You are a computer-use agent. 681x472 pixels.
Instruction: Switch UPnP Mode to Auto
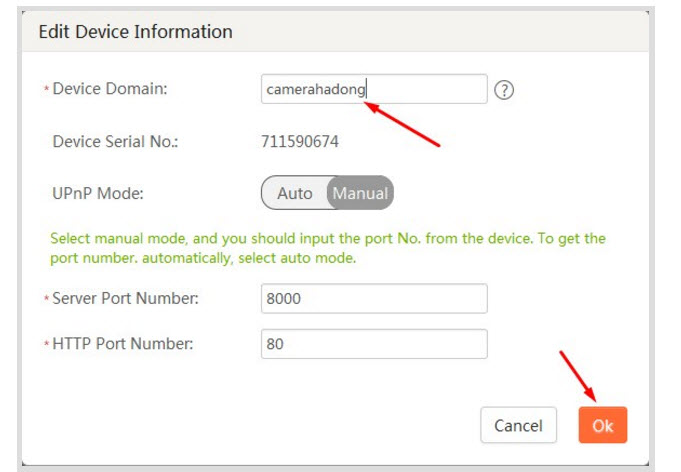tap(294, 193)
